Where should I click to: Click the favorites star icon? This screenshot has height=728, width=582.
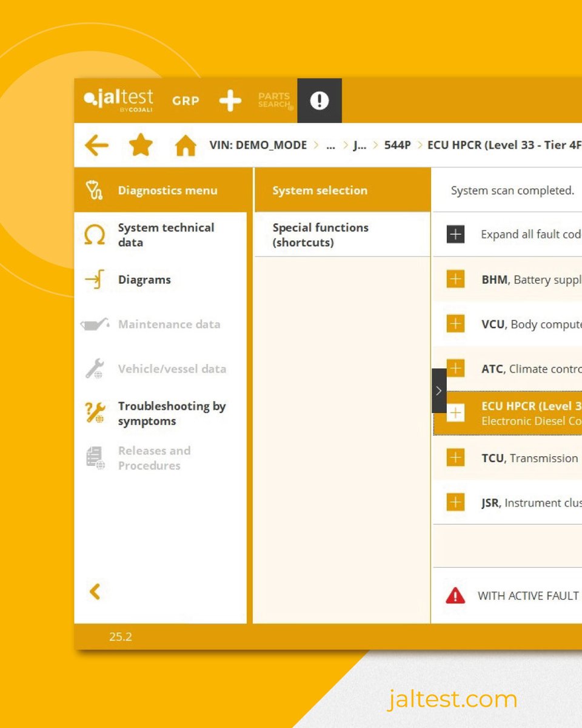141,146
